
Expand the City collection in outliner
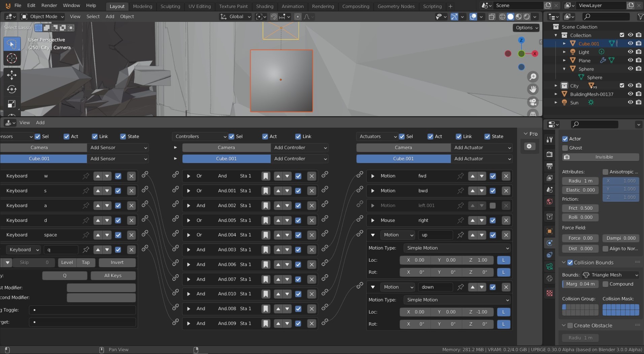tap(556, 86)
